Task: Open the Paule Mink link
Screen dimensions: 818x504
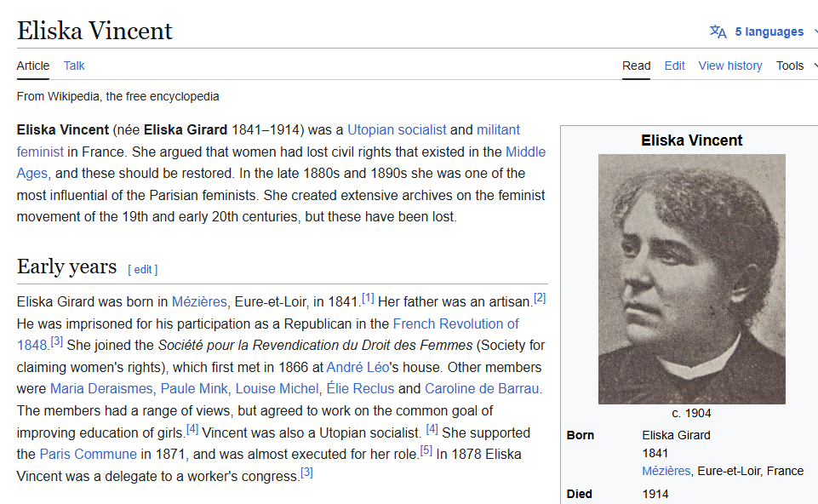Action: click(x=194, y=389)
